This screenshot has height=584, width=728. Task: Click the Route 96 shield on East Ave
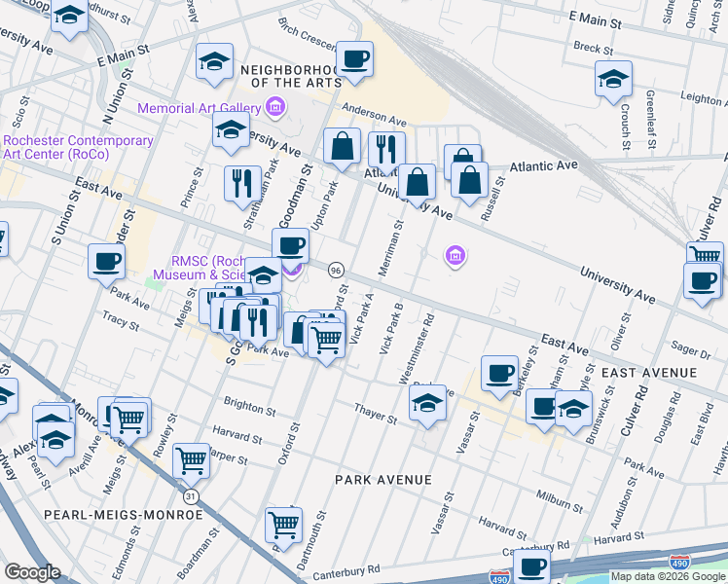[336, 271]
